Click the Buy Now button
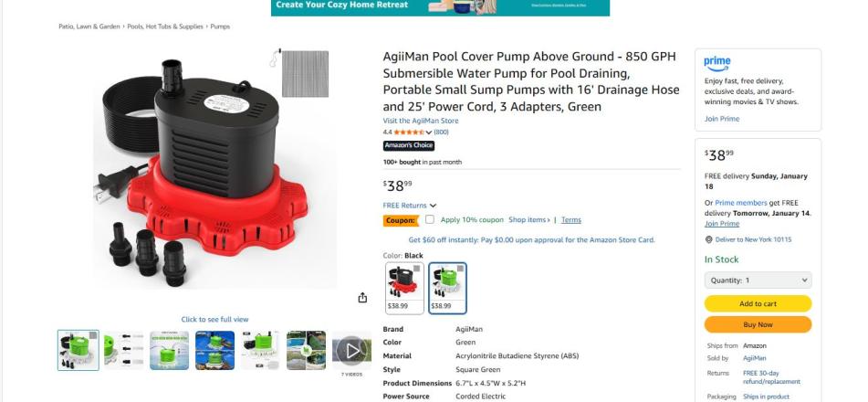 (758, 324)
